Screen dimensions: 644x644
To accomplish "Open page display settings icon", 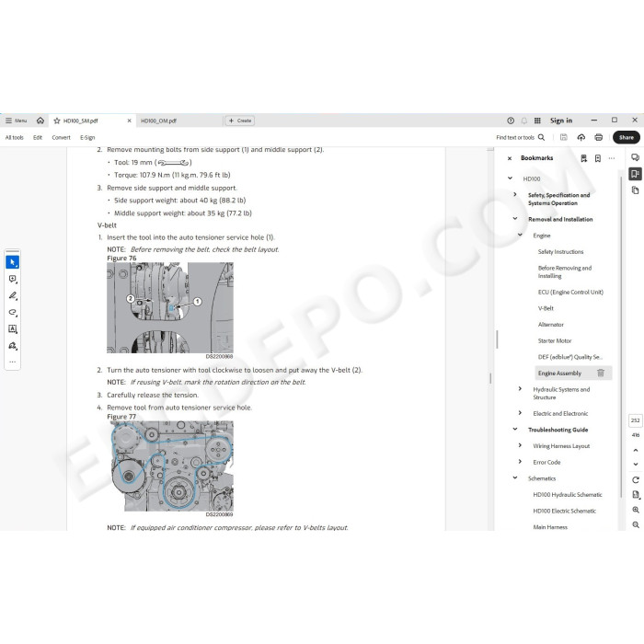I will tap(636, 495).
